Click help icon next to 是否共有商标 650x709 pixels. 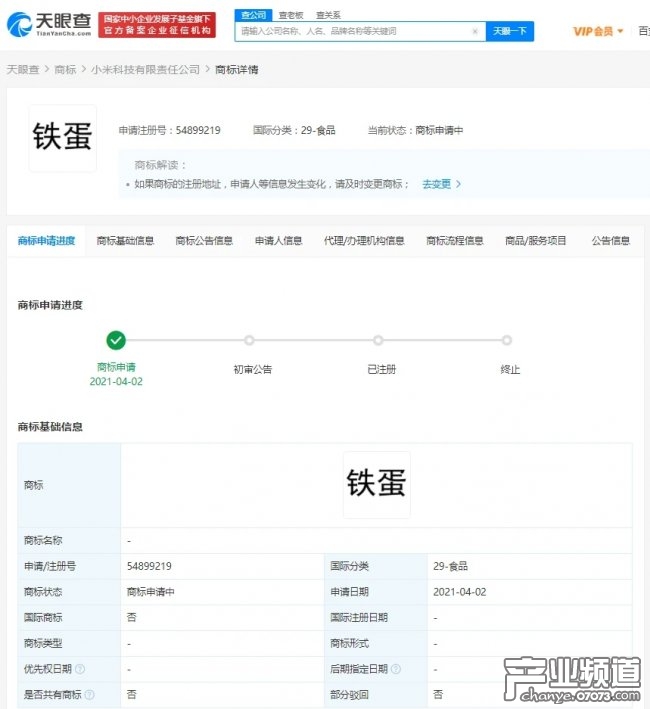point(89,694)
